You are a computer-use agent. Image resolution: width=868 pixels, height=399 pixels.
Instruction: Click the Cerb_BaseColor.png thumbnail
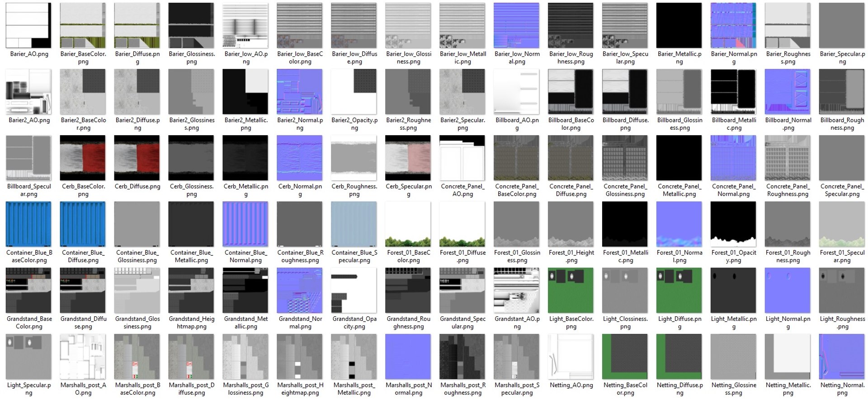tap(83, 158)
